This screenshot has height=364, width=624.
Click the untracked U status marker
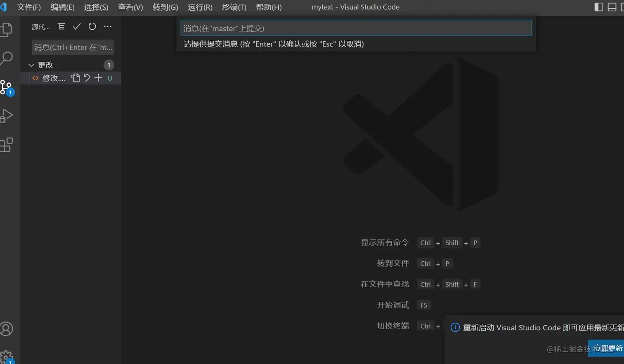click(x=110, y=78)
